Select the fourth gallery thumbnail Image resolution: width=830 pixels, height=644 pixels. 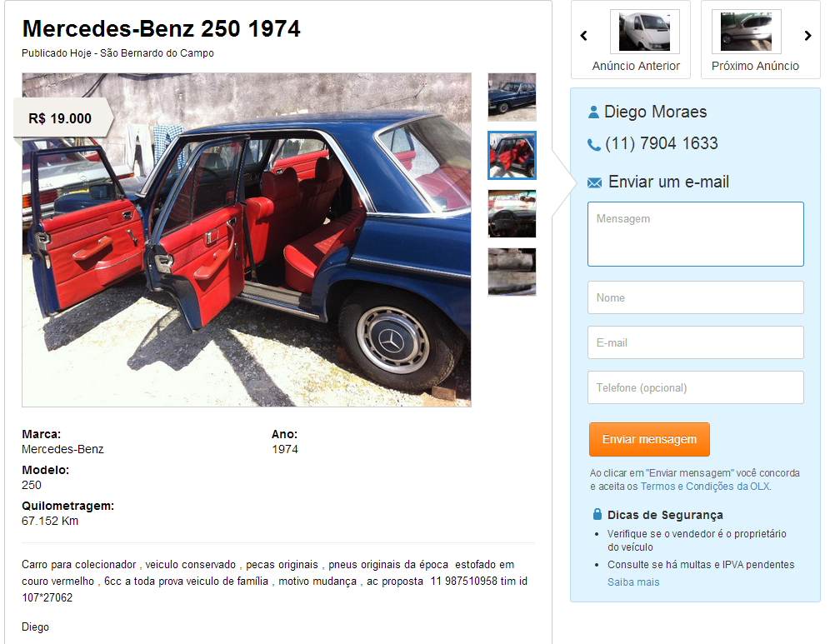512,272
